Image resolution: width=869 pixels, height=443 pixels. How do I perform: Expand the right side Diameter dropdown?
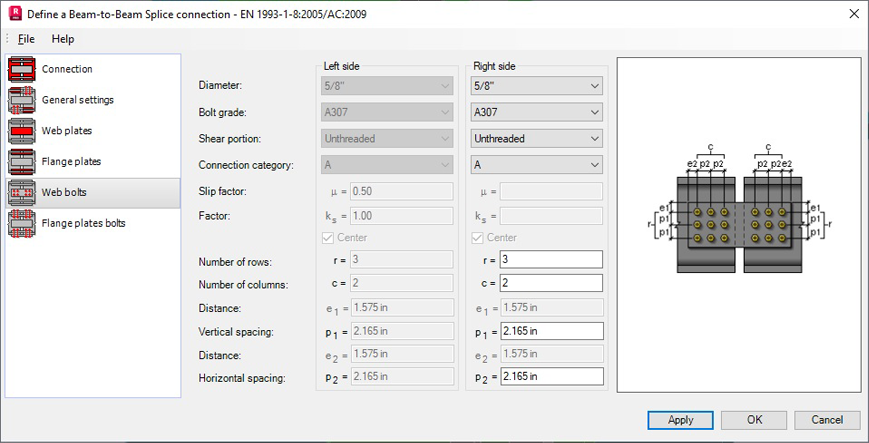pyautogui.click(x=536, y=87)
